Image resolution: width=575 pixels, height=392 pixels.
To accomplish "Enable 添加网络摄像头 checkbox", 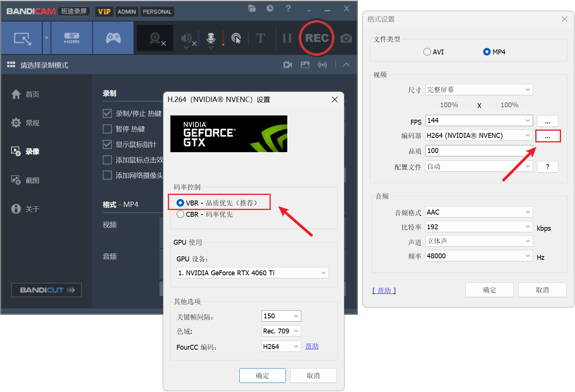I will [107, 176].
